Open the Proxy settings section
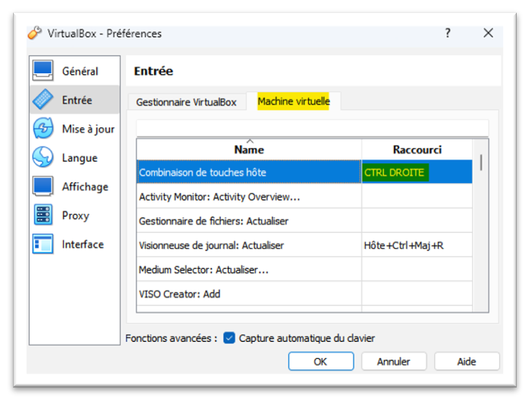The height and width of the screenshot is (403, 532). (76, 215)
